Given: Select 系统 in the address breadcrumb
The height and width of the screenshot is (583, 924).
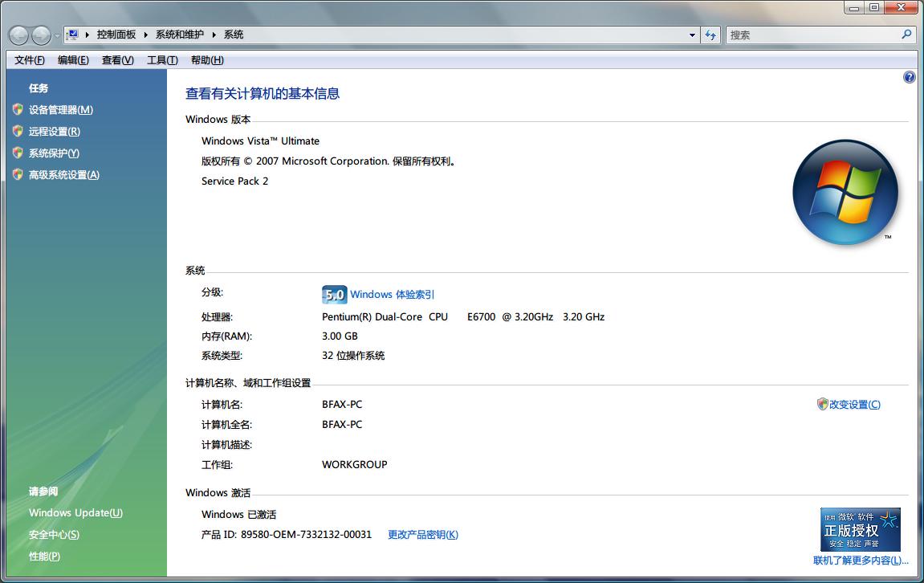Looking at the screenshot, I should [234, 35].
